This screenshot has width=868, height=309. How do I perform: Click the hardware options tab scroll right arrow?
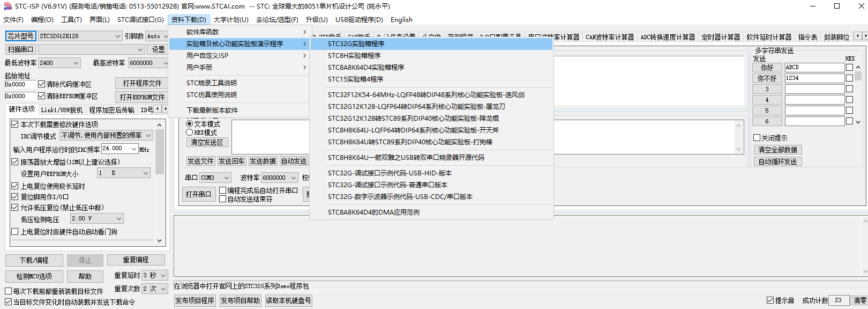[164, 109]
